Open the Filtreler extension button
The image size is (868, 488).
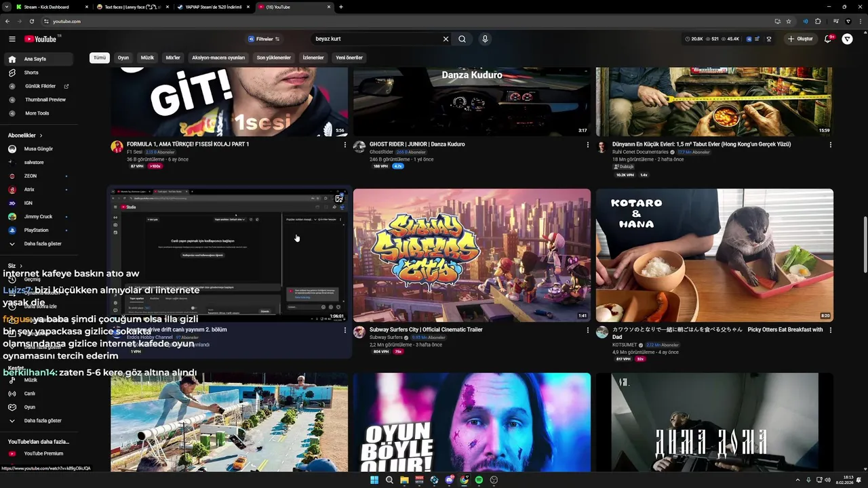point(264,39)
